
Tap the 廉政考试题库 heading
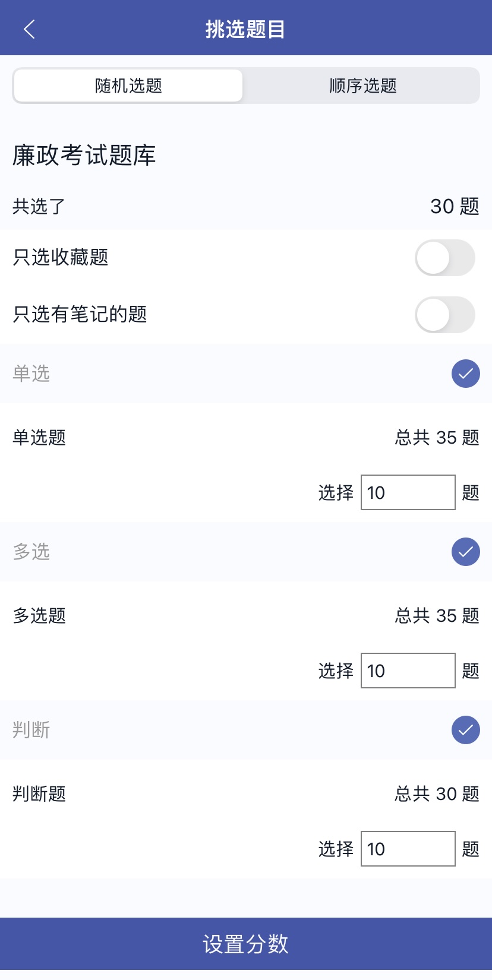tap(84, 156)
